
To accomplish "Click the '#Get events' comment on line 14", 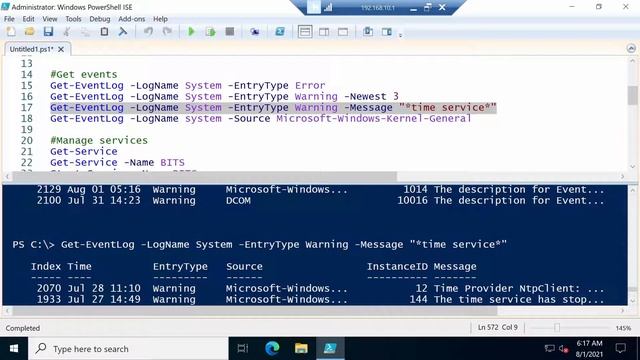I will [x=84, y=74].
